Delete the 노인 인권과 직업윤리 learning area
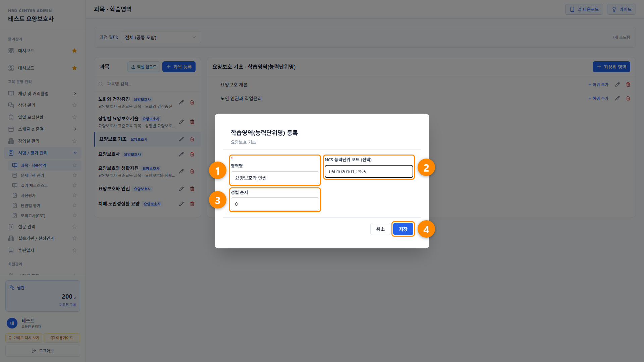 628,98
